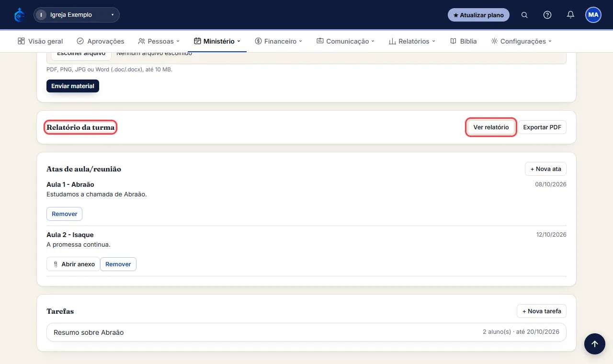Remove the Aula 2 - Isaque ata

[118, 264]
